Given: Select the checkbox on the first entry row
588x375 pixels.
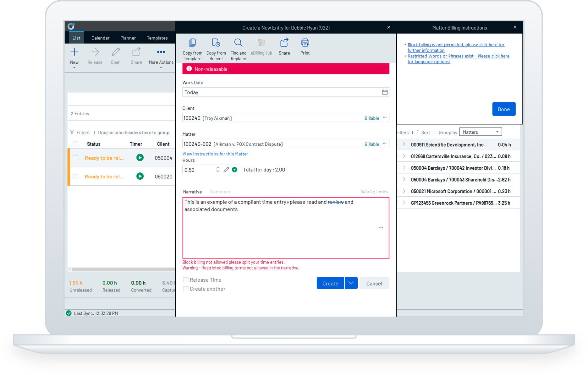Looking at the screenshot, I should 75,158.
